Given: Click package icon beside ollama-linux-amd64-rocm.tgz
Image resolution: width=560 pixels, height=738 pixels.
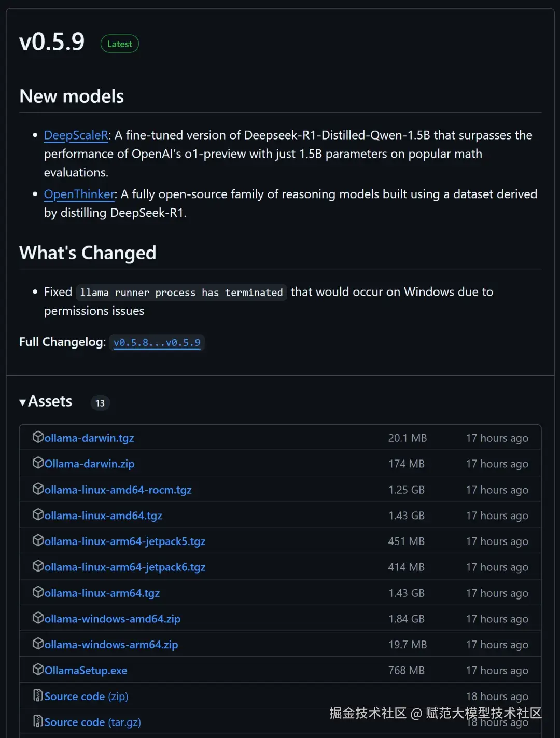Looking at the screenshot, I should [x=38, y=489].
